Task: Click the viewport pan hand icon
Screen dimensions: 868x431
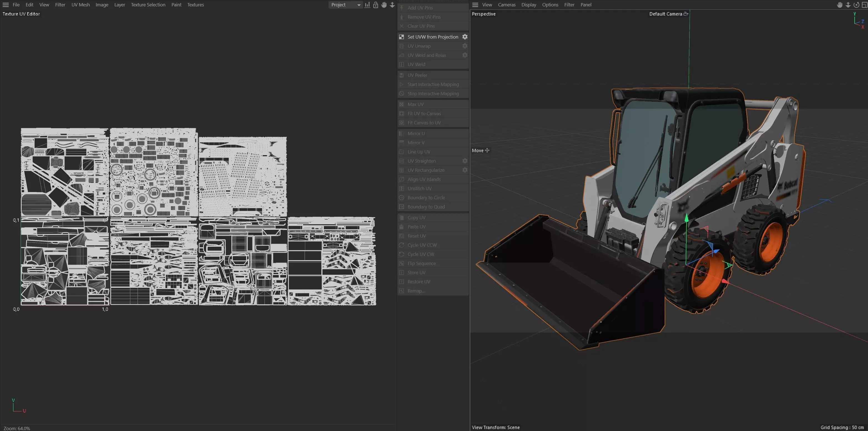Action: coord(840,5)
